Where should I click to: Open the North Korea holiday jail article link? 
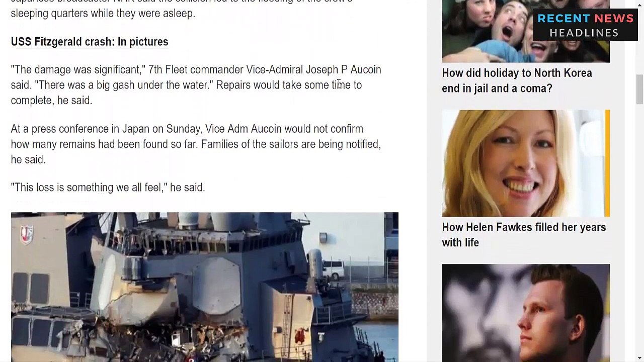click(x=517, y=80)
